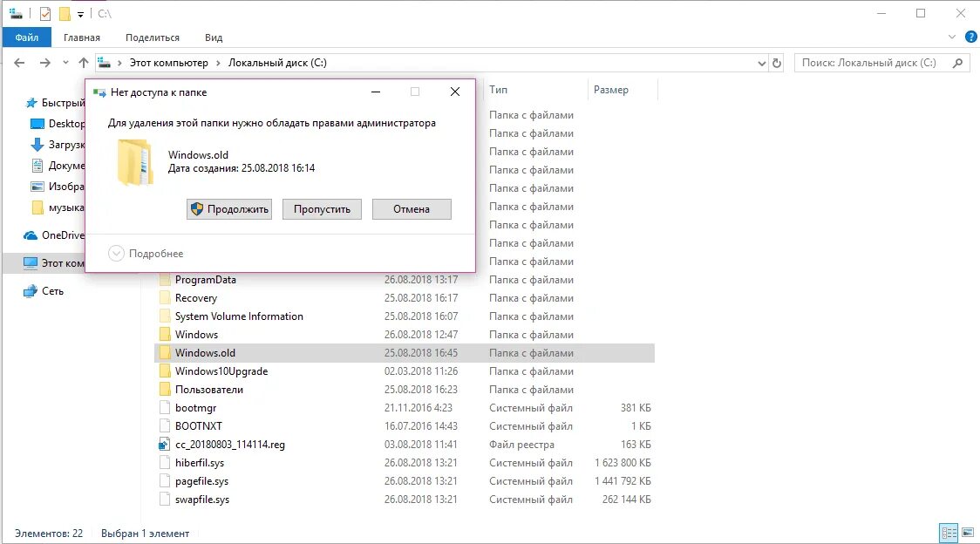
Task: Minimize the access denied dialog
Action: pos(376,92)
